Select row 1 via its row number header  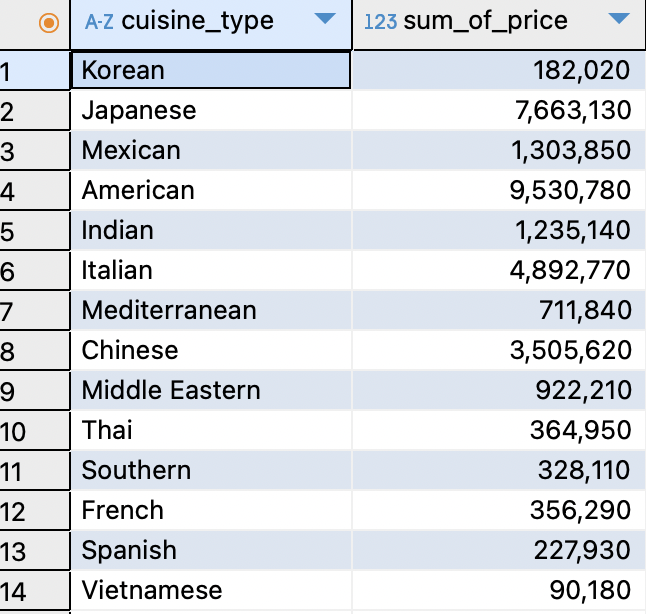click(35, 70)
